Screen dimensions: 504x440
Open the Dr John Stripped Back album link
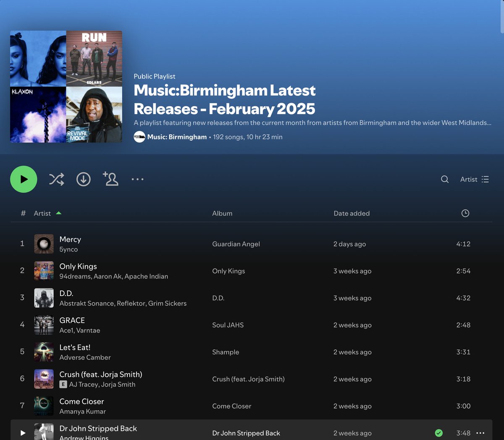(x=246, y=433)
